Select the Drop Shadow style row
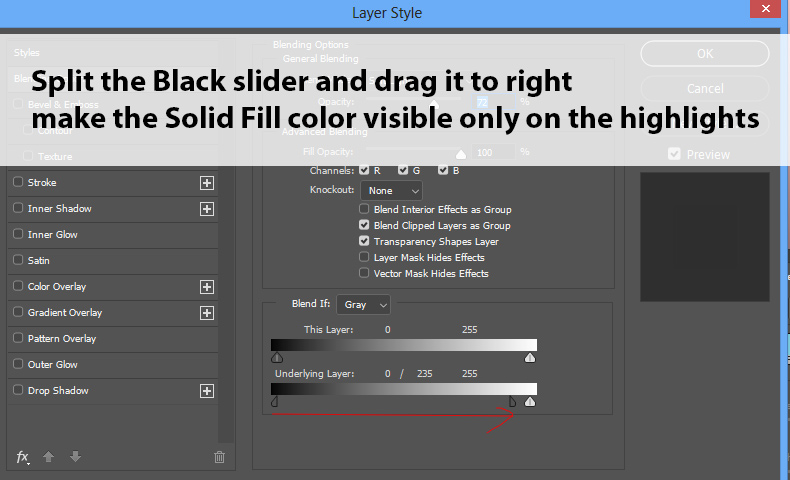The image size is (790, 480). click(113, 391)
